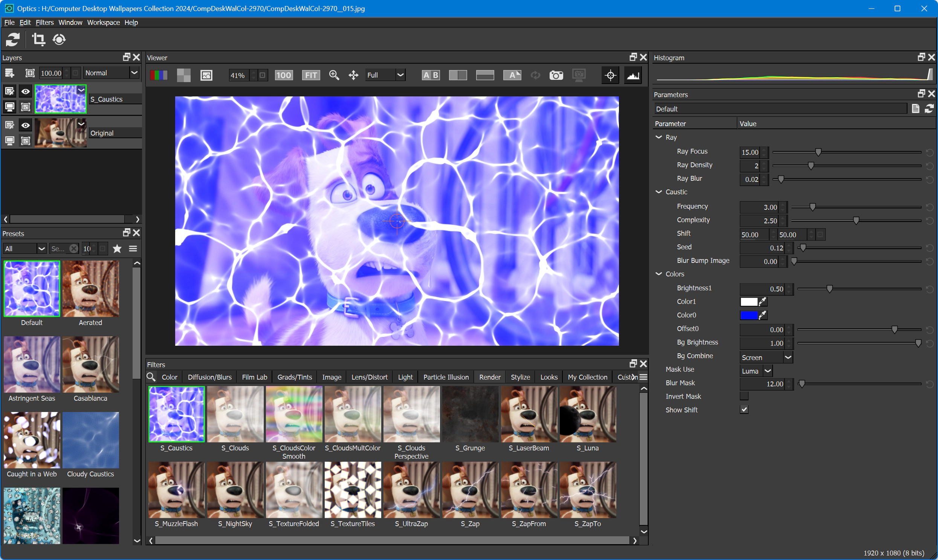Enable the Invert Mask checkbox
This screenshot has height=560, width=938.
coord(744,396)
